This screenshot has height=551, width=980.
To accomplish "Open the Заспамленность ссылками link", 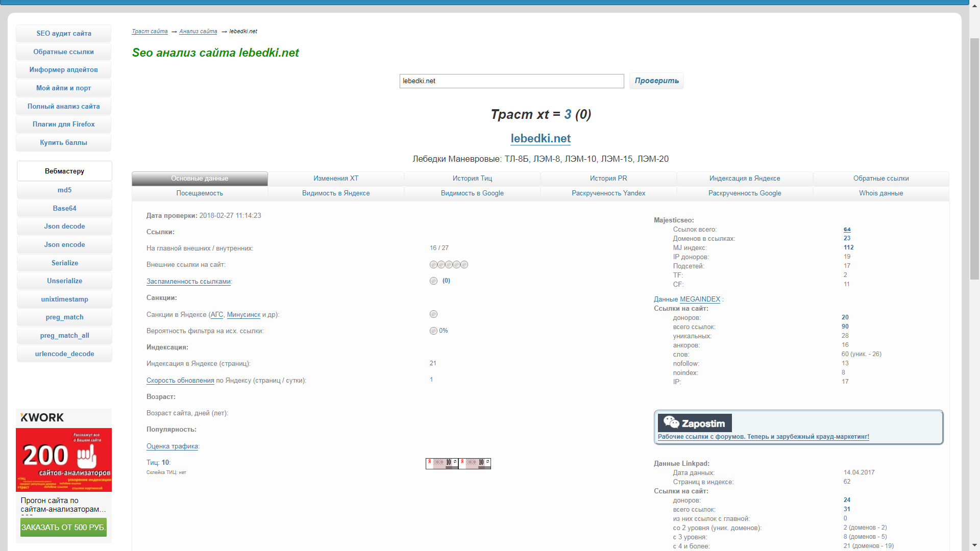I will pyautogui.click(x=189, y=282).
